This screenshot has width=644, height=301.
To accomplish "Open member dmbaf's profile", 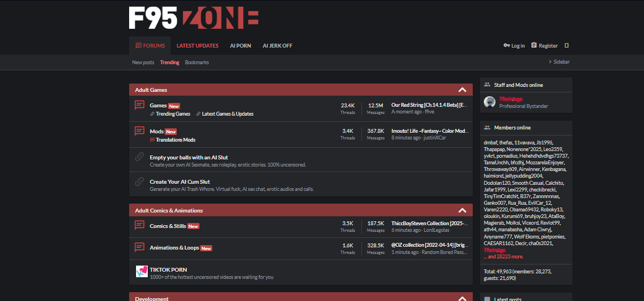I will coord(490,143).
